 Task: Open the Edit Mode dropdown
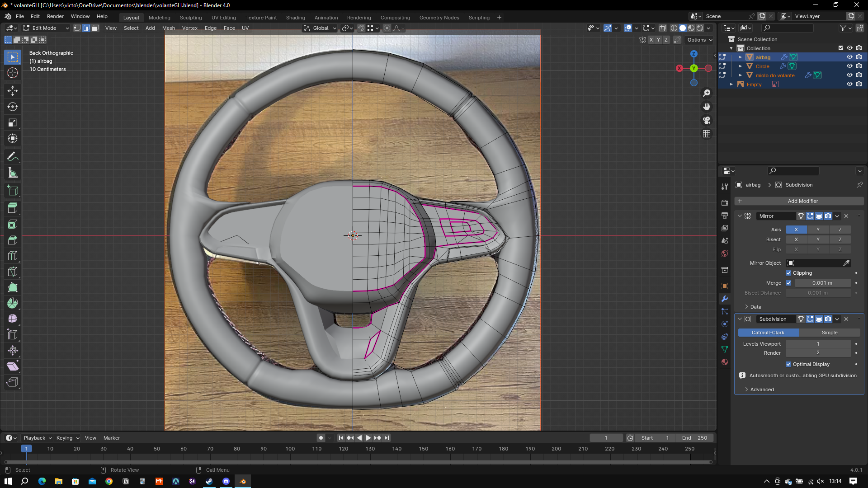[46, 28]
